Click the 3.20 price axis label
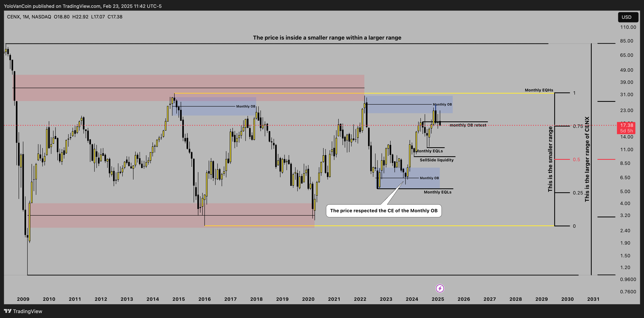 coord(625,215)
